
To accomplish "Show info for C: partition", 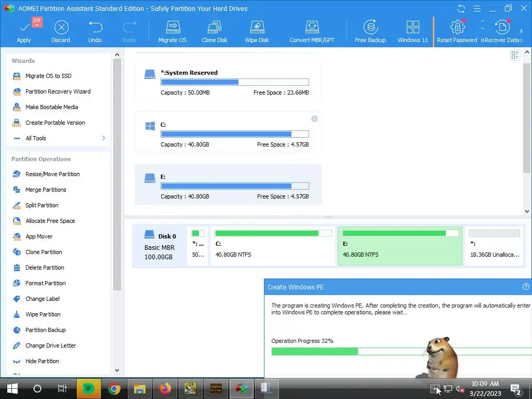I will point(314,119).
